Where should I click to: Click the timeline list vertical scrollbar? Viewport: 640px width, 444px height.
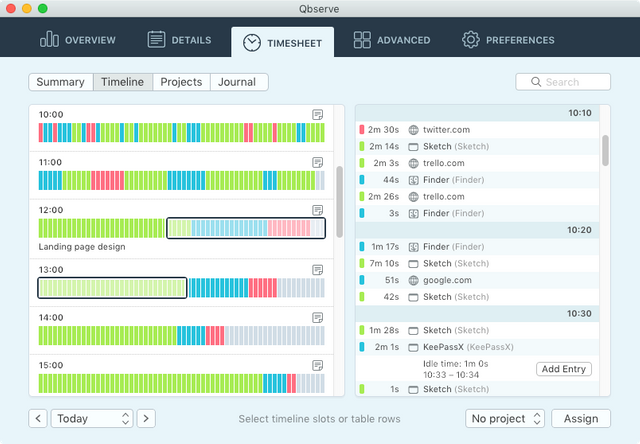coord(339,202)
